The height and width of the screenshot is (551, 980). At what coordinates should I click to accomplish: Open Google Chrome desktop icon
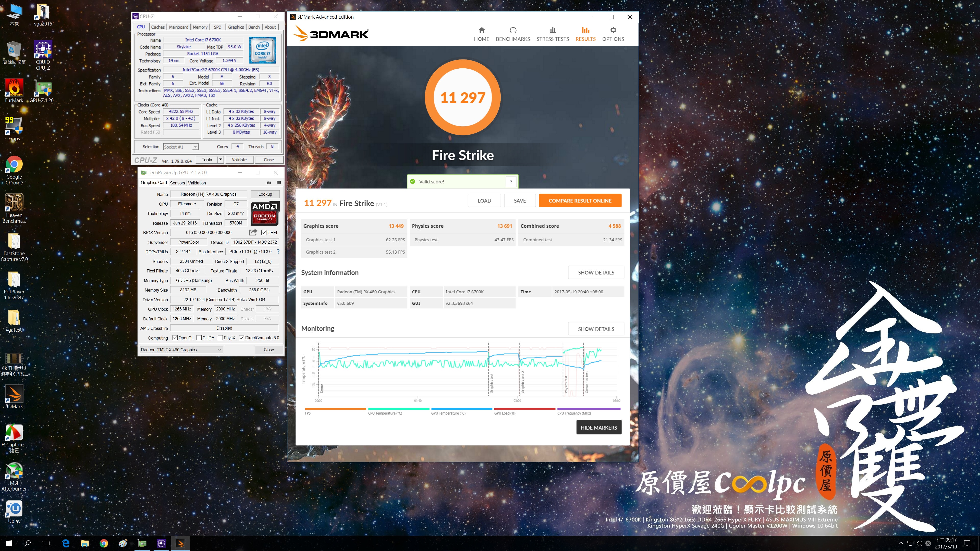click(14, 170)
